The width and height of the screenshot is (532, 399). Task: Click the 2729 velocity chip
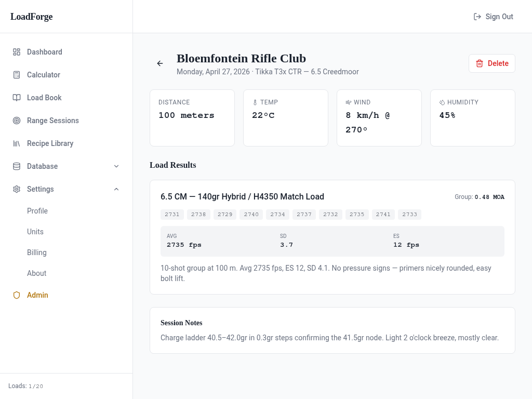click(225, 215)
